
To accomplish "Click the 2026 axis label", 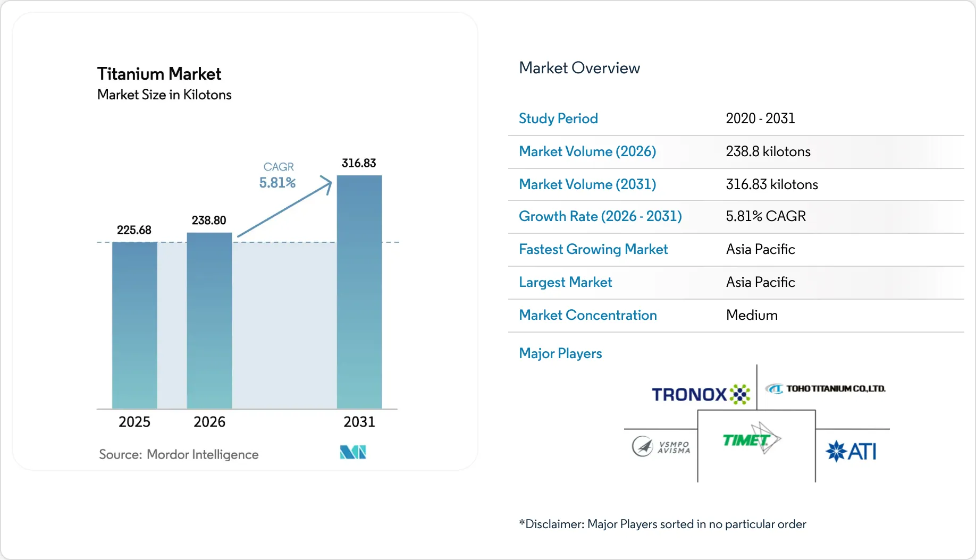I will click(209, 422).
